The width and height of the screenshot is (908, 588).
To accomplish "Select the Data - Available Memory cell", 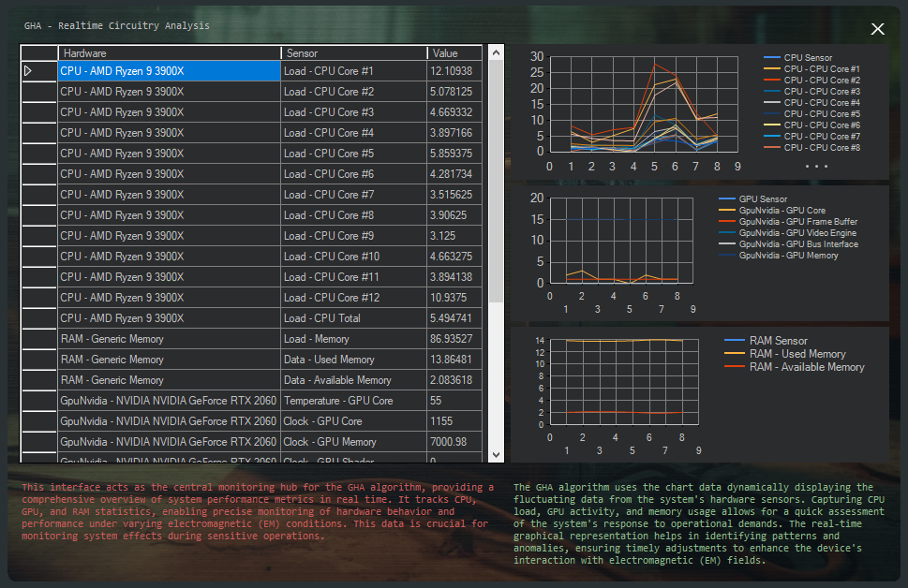I will click(354, 379).
